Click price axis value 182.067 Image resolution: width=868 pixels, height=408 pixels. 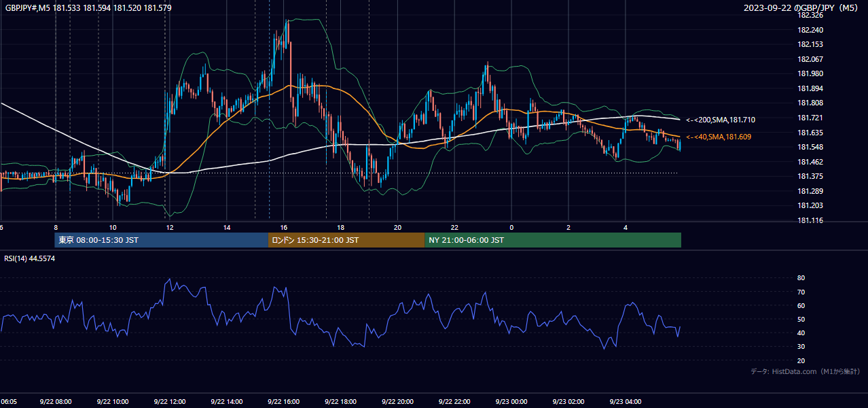coord(810,59)
